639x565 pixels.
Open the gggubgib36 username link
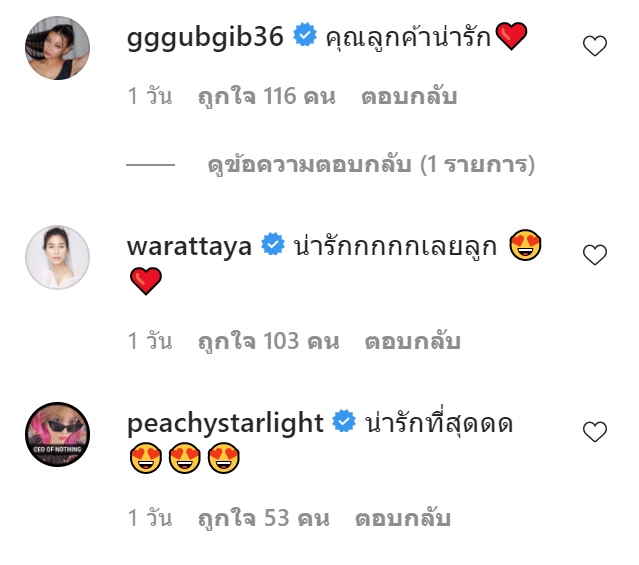205,38
